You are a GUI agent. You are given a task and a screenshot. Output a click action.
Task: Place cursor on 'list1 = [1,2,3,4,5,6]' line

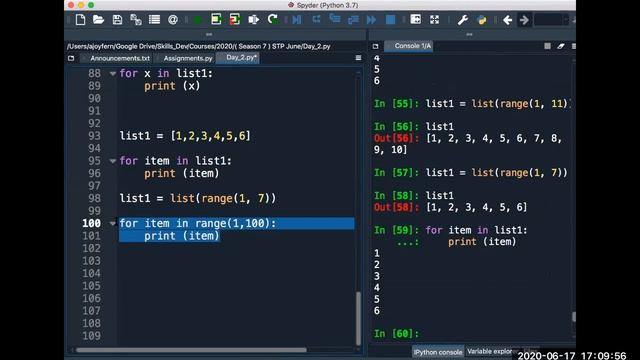(185, 136)
